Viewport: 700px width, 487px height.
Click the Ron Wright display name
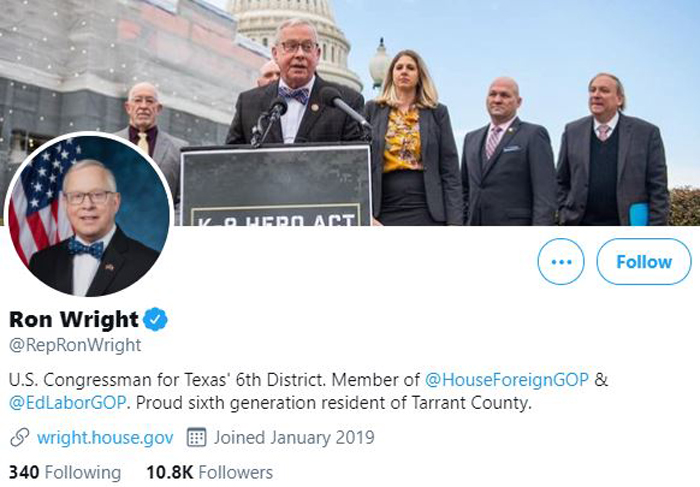click(x=74, y=319)
